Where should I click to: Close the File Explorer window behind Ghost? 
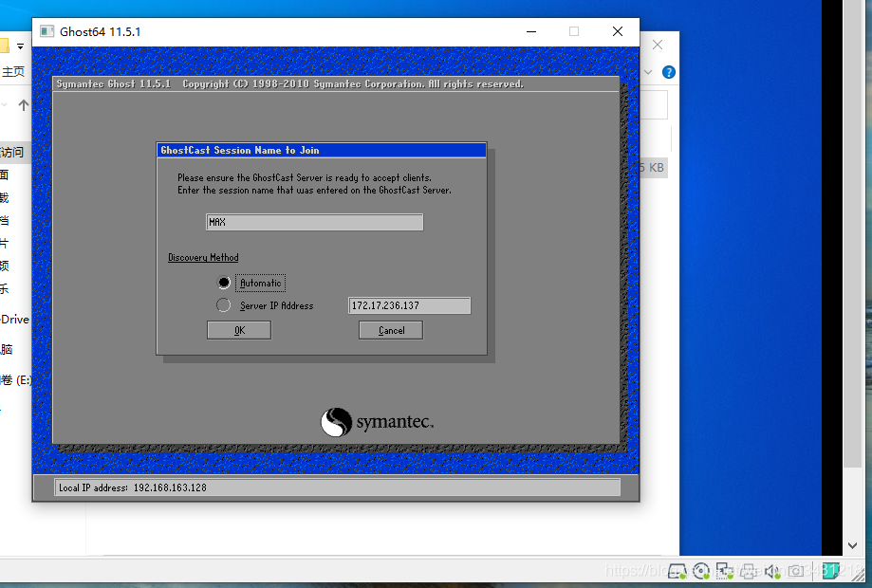point(658,45)
